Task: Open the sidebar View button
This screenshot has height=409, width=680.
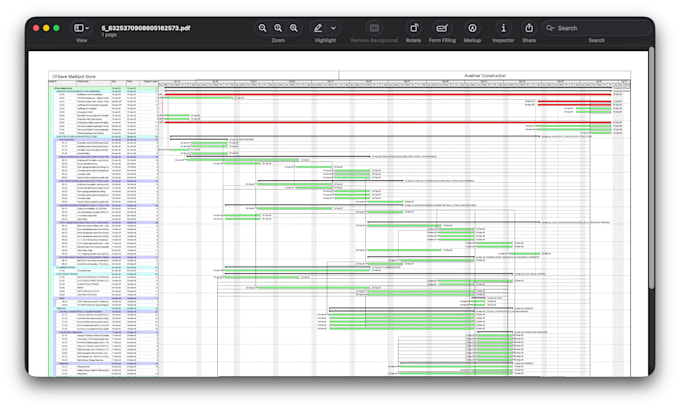Action: 78,28
